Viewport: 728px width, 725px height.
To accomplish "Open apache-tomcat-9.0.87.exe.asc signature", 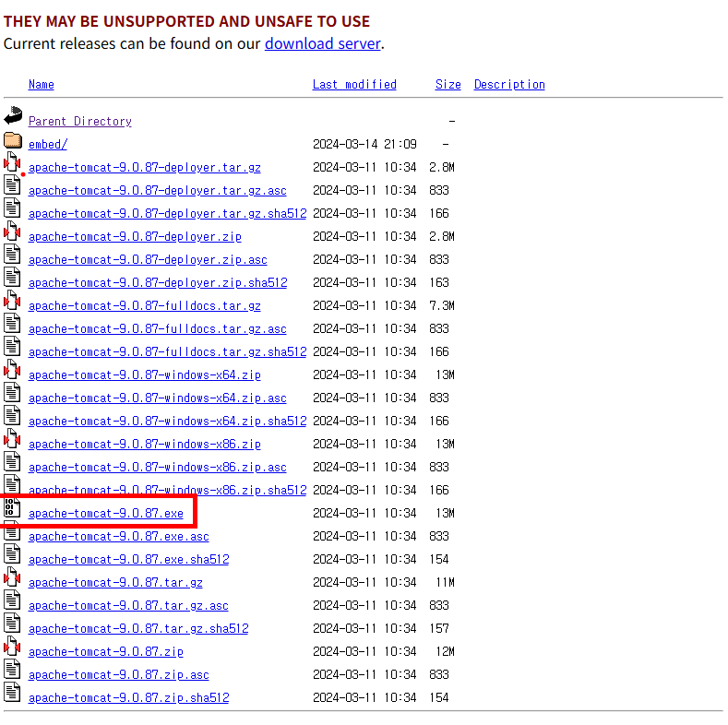I will click(x=119, y=537).
